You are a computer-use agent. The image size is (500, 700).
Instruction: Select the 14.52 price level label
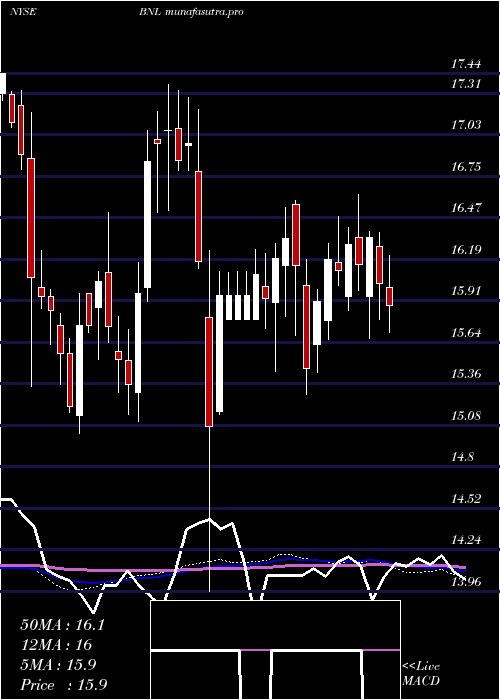coord(466,499)
